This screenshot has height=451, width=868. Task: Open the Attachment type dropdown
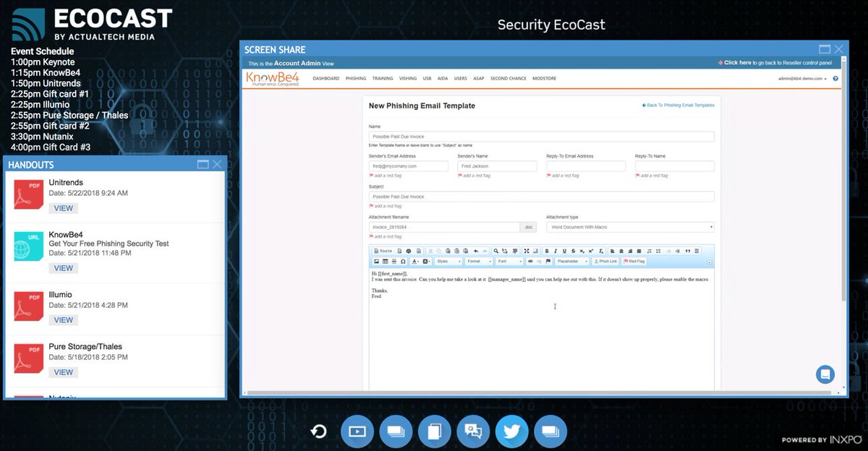tap(630, 227)
